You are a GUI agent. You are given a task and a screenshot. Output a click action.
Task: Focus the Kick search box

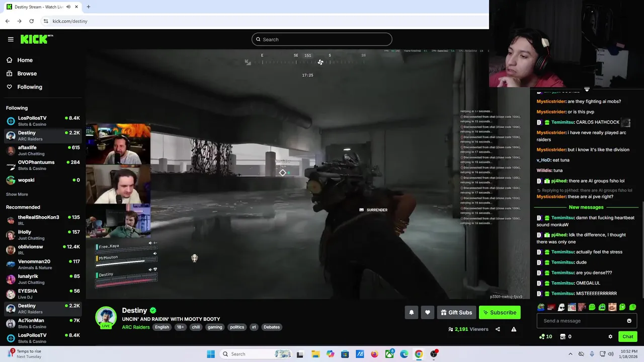tap(322, 39)
